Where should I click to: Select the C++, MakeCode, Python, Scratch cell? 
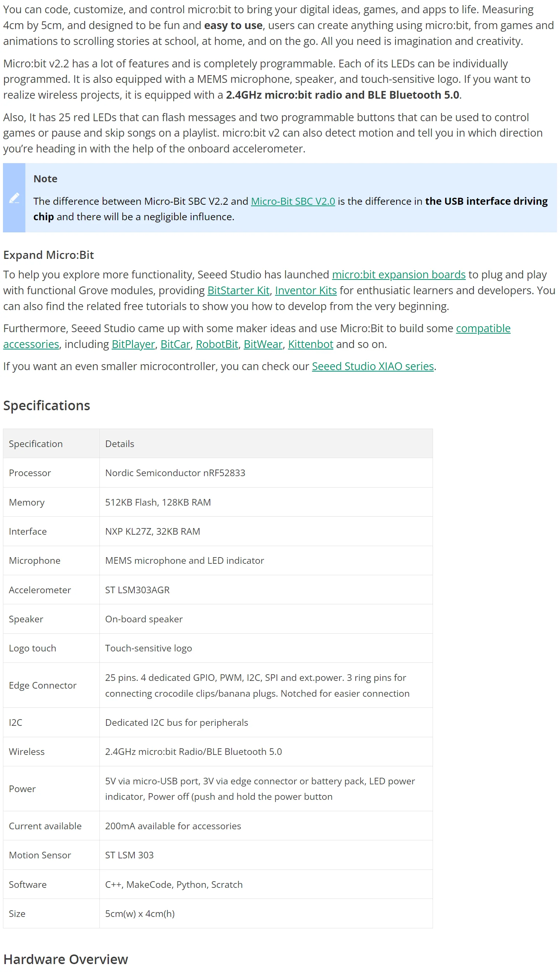click(x=174, y=885)
